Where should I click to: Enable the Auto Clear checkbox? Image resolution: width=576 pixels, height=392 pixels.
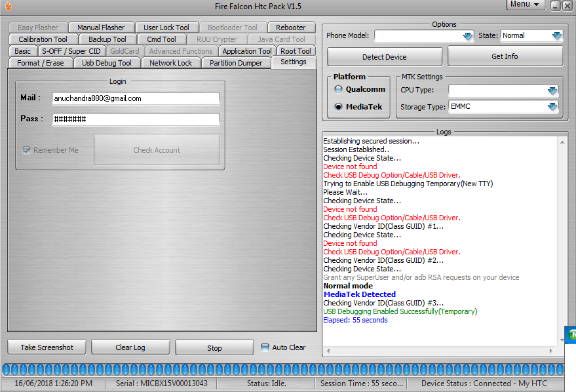(x=265, y=347)
